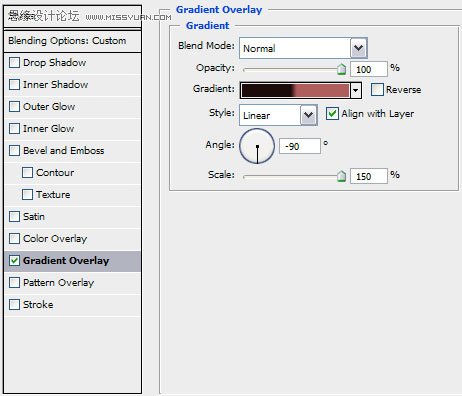462x396 pixels.
Task: Select the Color Overlay style label
Action: pyautogui.click(x=55, y=238)
